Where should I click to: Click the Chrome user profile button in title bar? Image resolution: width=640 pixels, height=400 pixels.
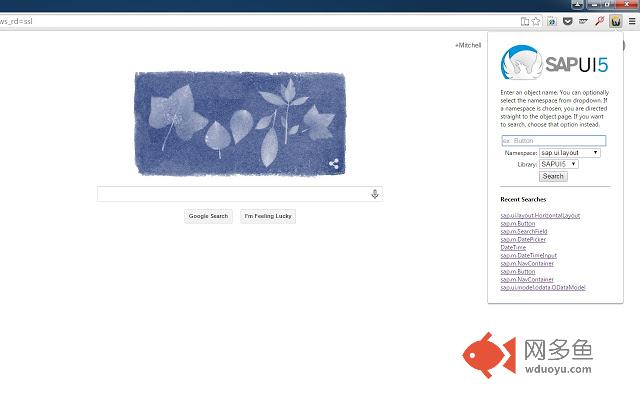(577, 4)
